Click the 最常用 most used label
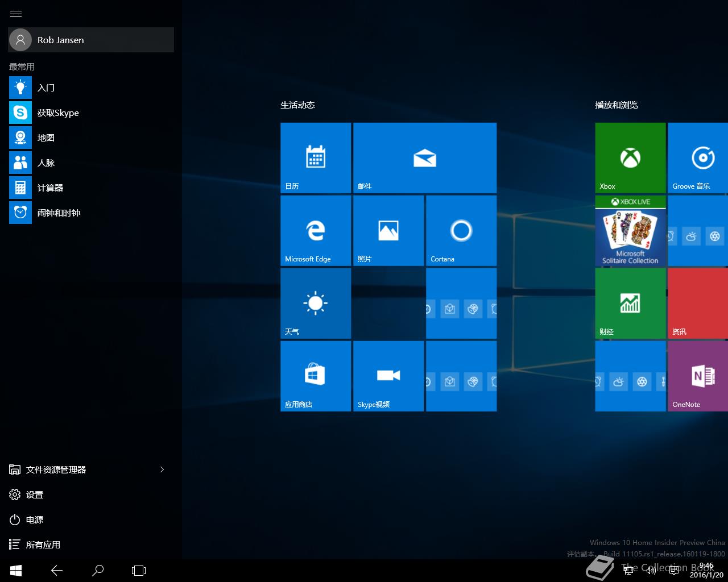 pos(22,66)
